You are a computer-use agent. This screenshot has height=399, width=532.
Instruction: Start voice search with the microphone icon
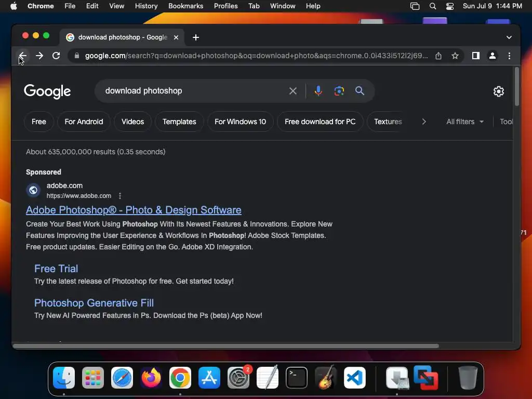pos(318,91)
